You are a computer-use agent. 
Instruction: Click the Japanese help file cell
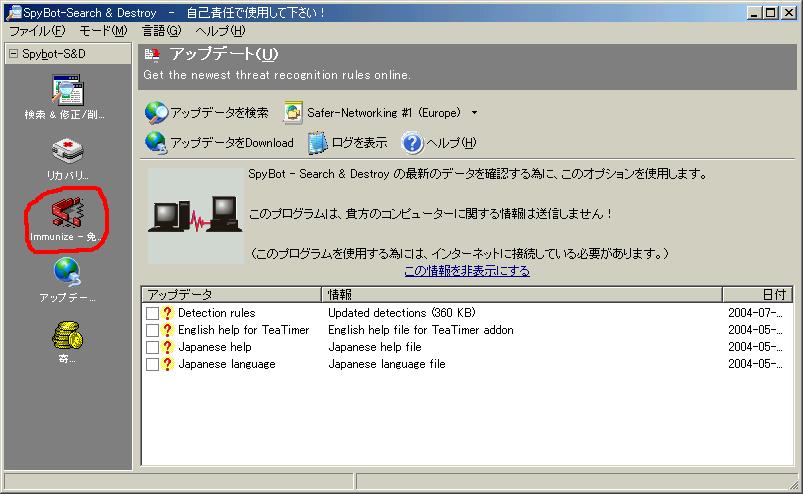point(375,347)
